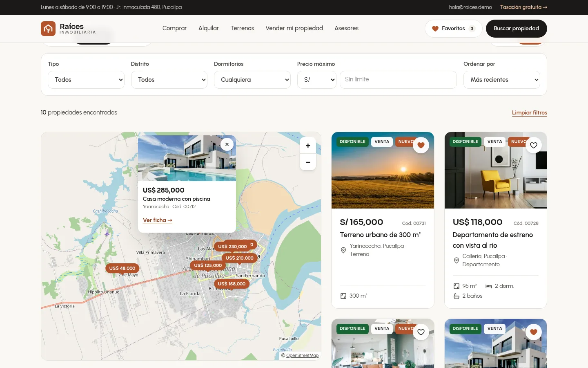Select the US$ 125,000 map marker
The width and height of the screenshot is (588, 368).
(x=208, y=265)
